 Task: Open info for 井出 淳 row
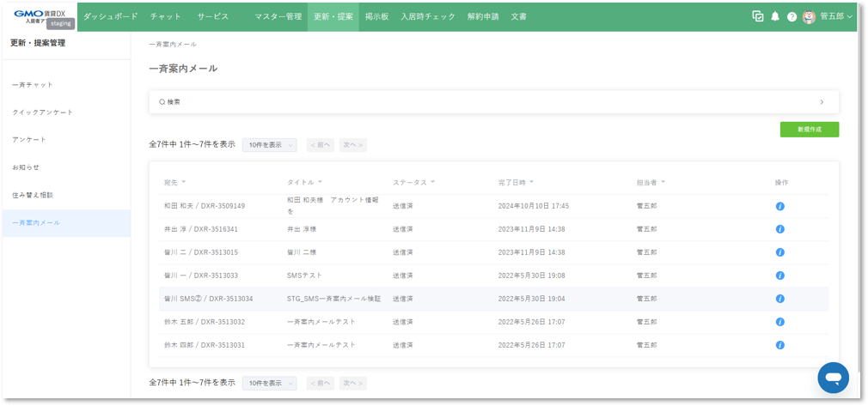coord(780,229)
